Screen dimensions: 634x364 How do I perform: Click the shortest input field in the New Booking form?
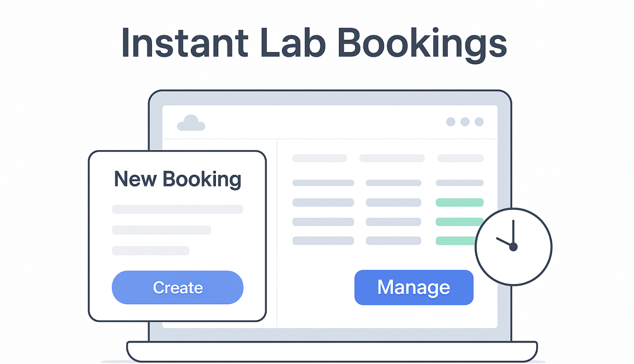(x=150, y=250)
